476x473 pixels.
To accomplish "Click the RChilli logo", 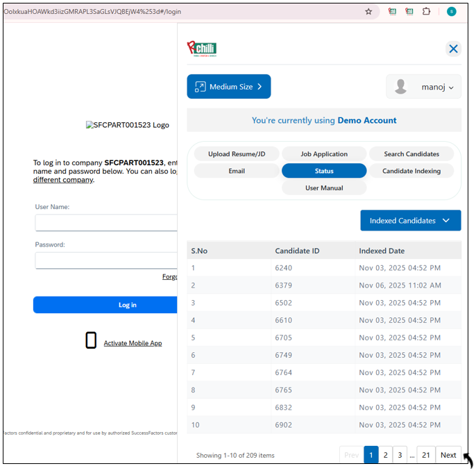I will (202, 49).
